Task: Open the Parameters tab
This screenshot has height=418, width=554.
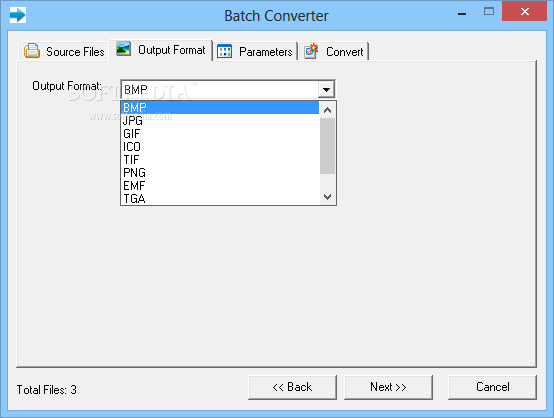Action: [x=255, y=52]
